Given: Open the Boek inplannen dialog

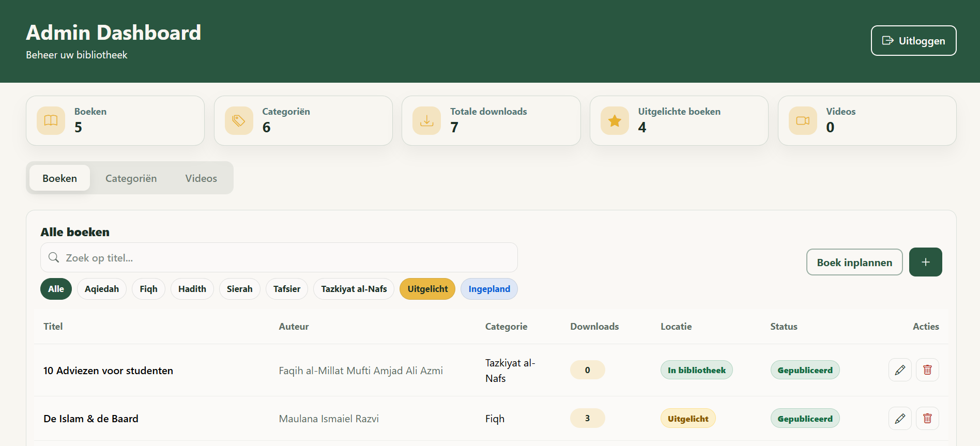Looking at the screenshot, I should pyautogui.click(x=854, y=262).
